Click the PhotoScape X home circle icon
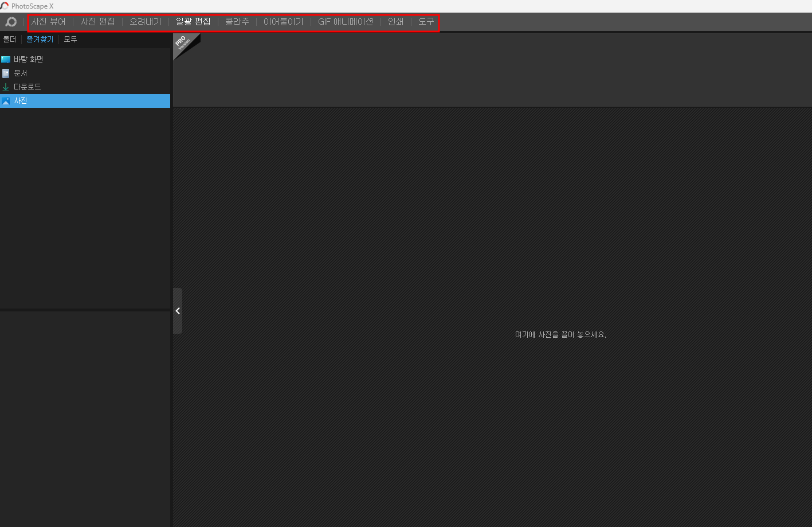The height and width of the screenshot is (527, 812). coord(11,22)
